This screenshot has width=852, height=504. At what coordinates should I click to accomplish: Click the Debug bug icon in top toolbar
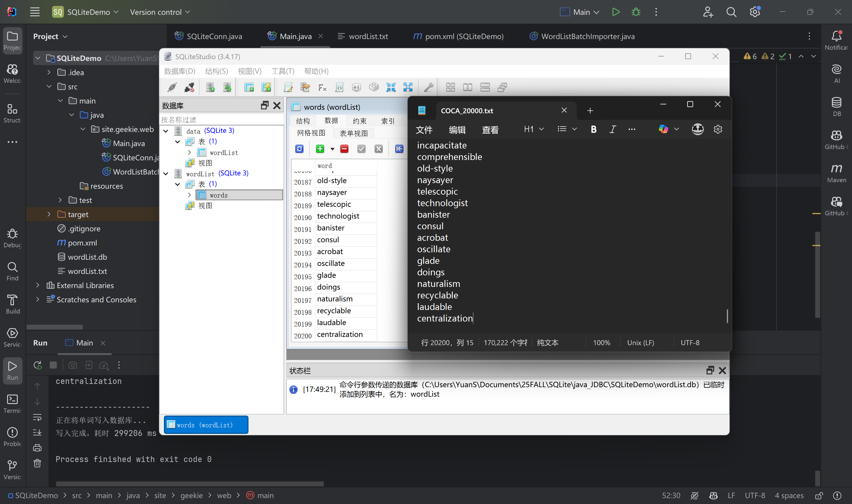pyautogui.click(x=636, y=12)
